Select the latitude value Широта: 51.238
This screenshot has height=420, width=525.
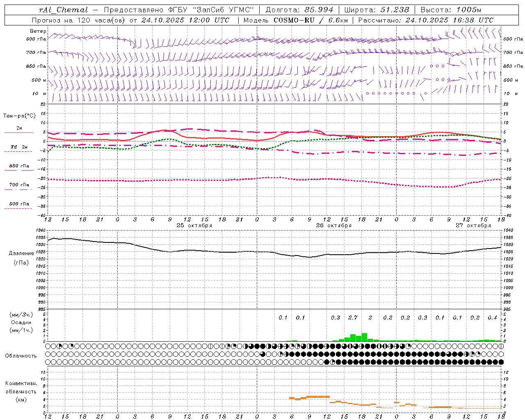[377, 10]
